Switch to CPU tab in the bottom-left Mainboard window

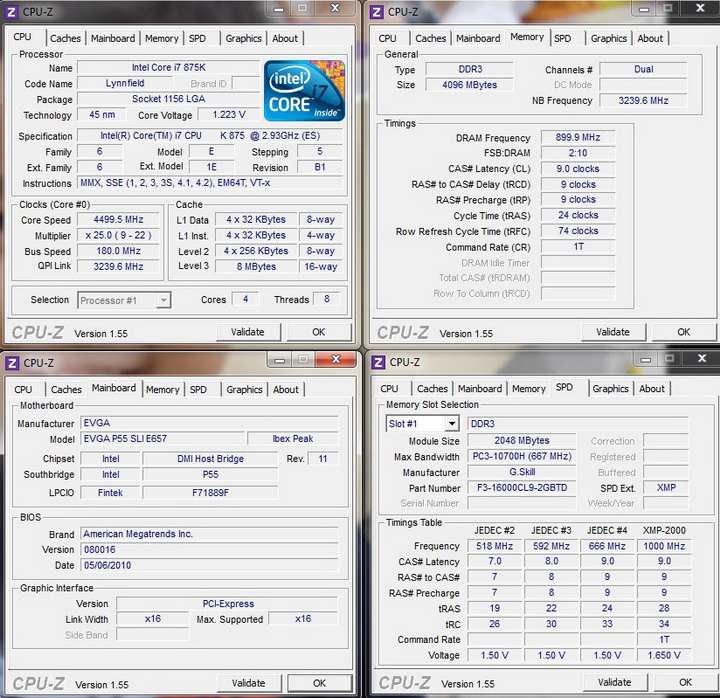23,389
